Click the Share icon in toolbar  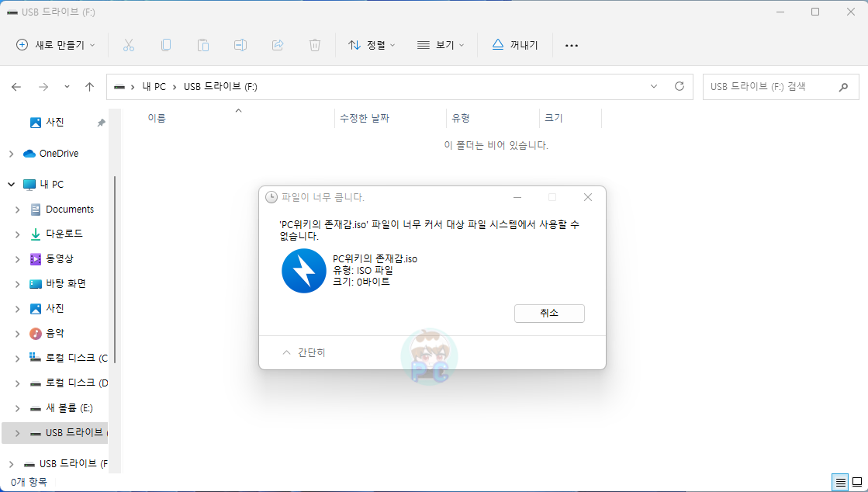point(278,46)
